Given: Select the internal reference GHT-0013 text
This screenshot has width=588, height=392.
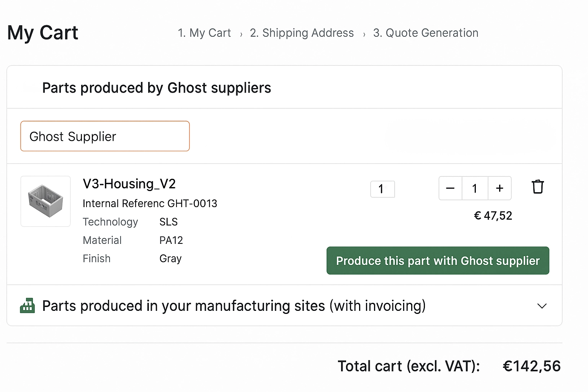Looking at the screenshot, I should 150,203.
